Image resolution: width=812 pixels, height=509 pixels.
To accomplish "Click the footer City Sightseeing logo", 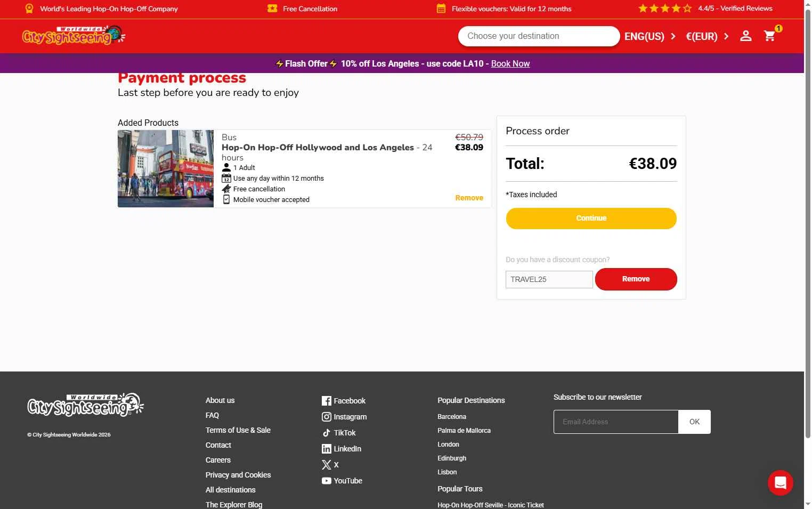I will (x=86, y=405).
